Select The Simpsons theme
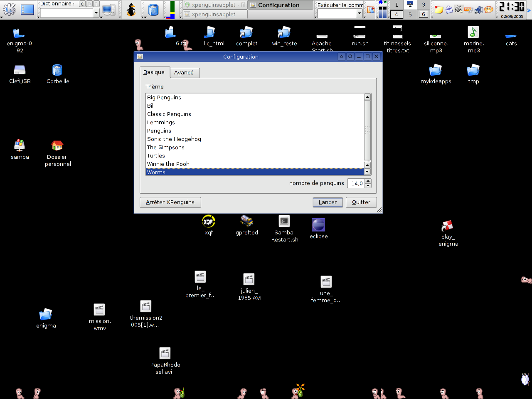532x399 pixels. [x=255, y=147]
